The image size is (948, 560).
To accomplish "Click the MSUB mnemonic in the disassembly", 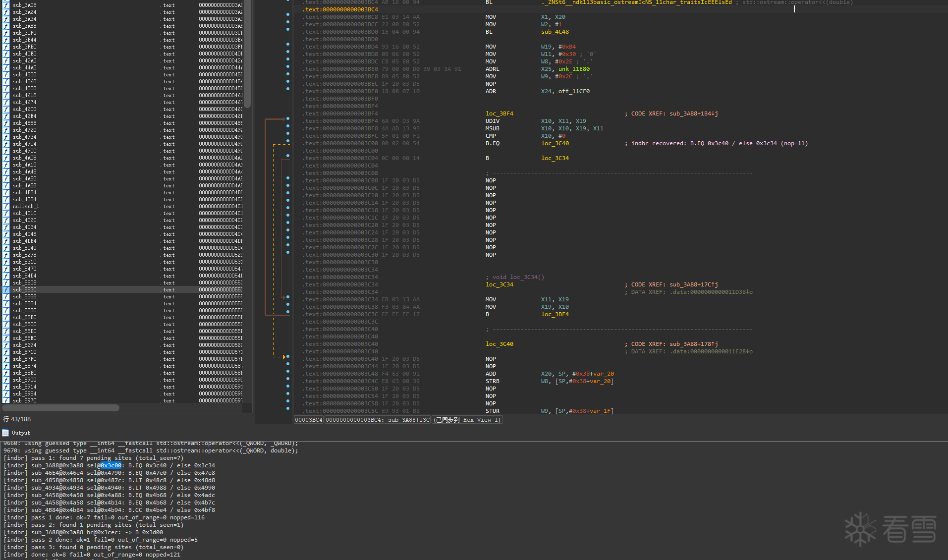I will 493,128.
